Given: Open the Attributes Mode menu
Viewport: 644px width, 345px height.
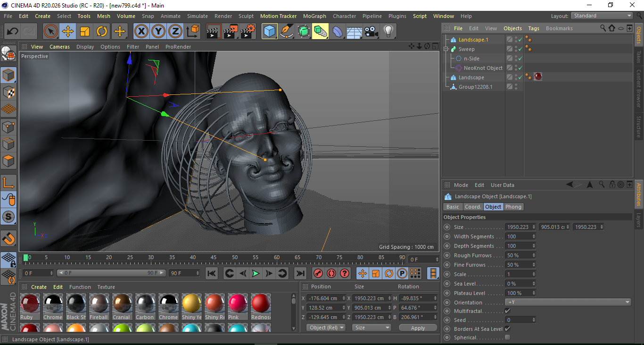Looking at the screenshot, I should click(461, 185).
